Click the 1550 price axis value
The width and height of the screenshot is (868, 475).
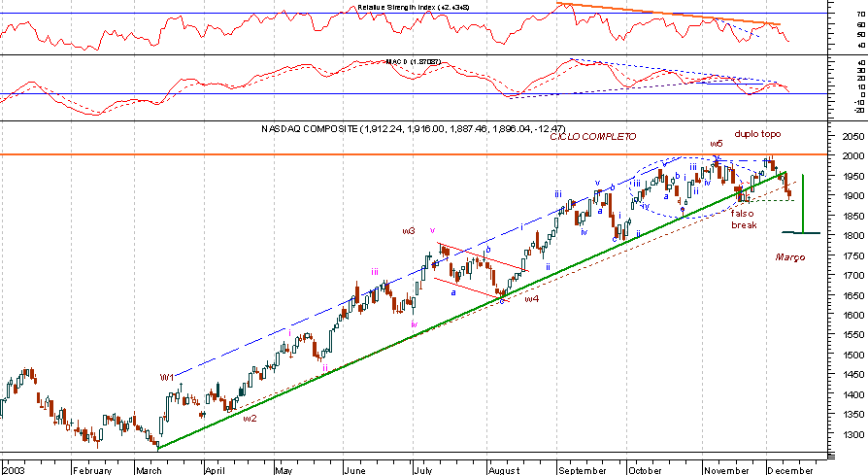pyautogui.click(x=854, y=335)
